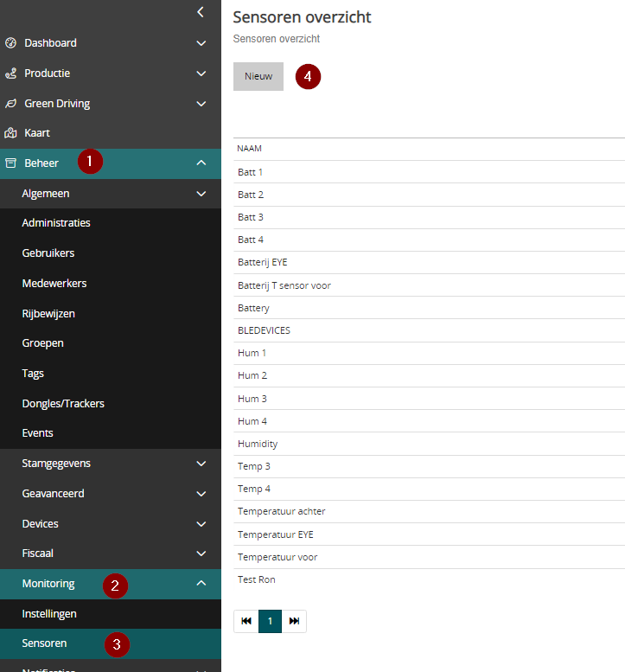This screenshot has width=625, height=672.
Task: Open the Dashboard menu item
Action: pos(111,43)
